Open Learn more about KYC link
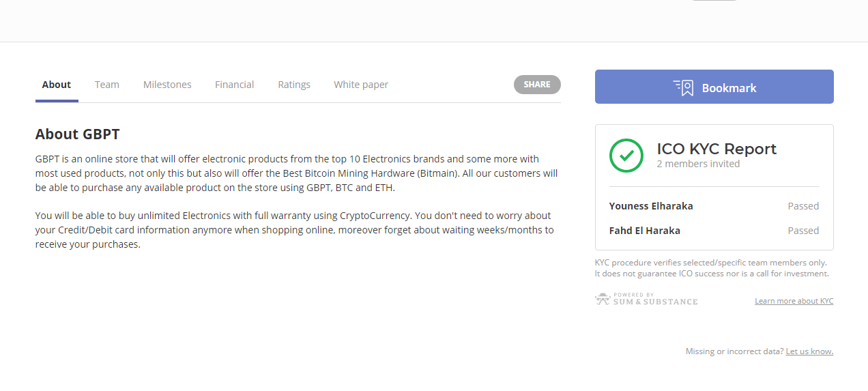 click(x=794, y=301)
